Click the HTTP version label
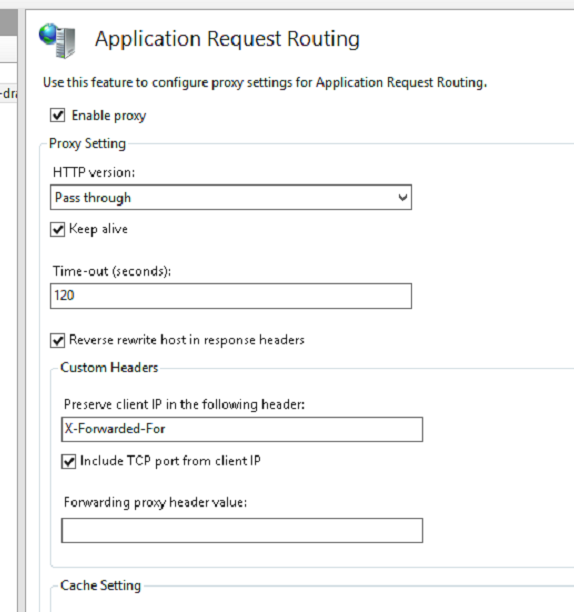The width and height of the screenshot is (574, 612). [x=94, y=172]
